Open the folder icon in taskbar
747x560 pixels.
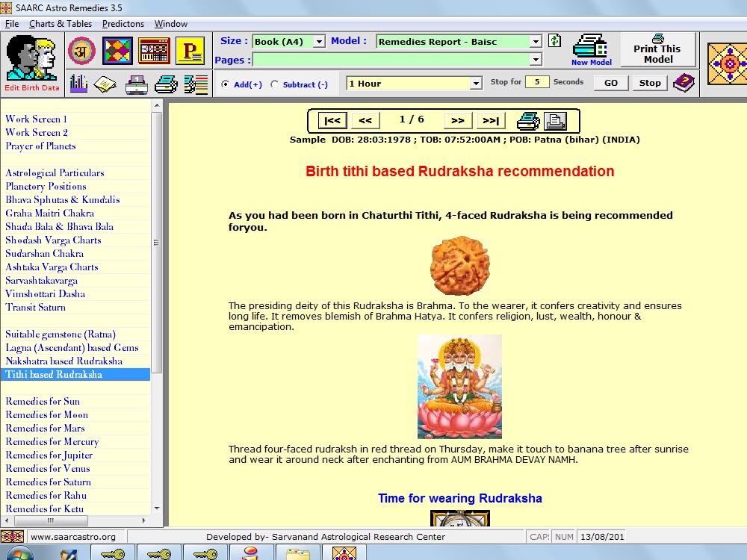(x=298, y=554)
